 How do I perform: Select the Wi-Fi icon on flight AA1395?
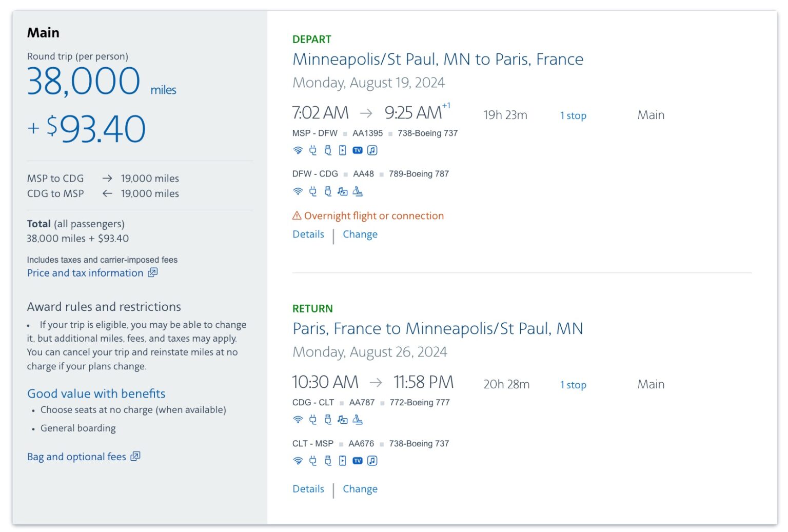pyautogui.click(x=298, y=150)
